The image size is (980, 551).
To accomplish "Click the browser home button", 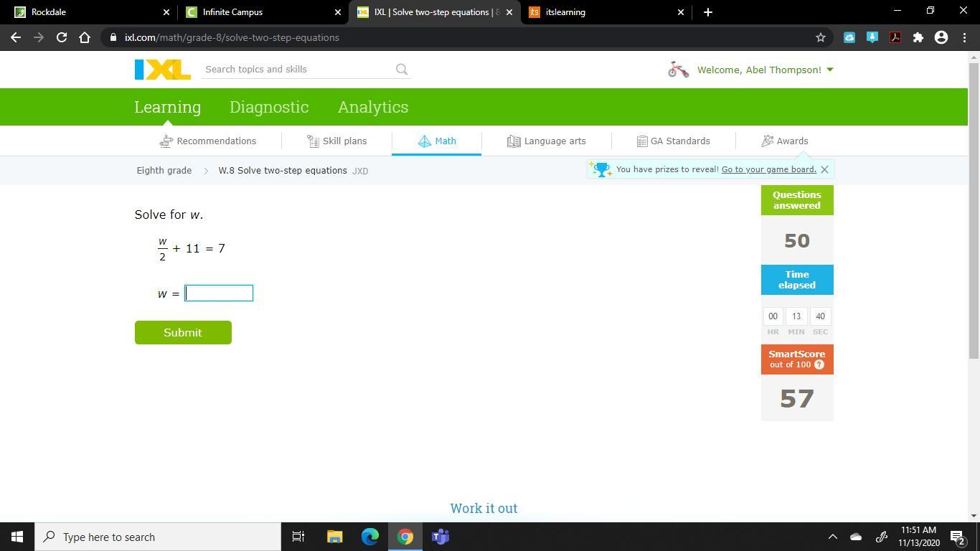I will [85, 37].
